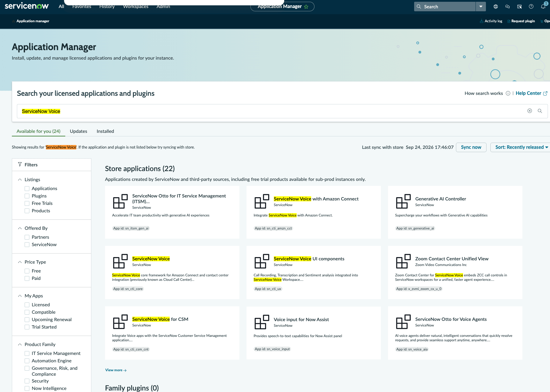Click the How search works info icon
The image size is (550, 392).
508,93
